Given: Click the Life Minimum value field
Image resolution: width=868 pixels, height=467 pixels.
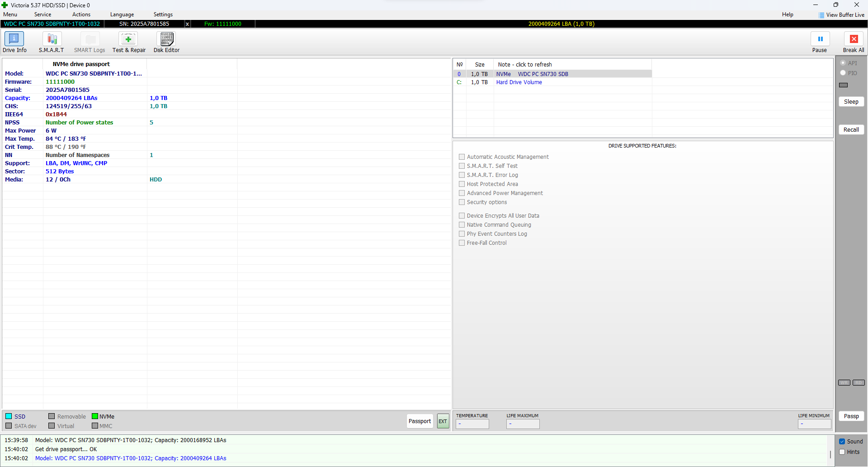Looking at the screenshot, I should (x=815, y=424).
